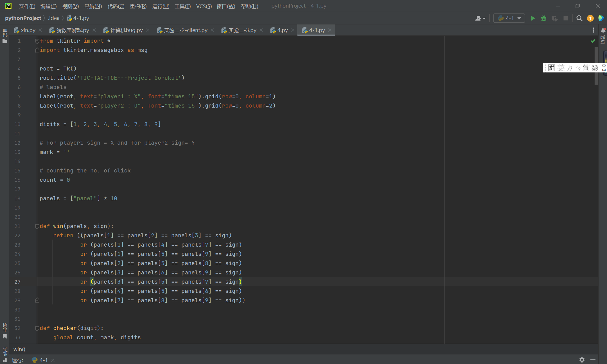The image size is (607, 364).
Task: Open the 4-1 run configuration dropdown
Action: (509, 18)
